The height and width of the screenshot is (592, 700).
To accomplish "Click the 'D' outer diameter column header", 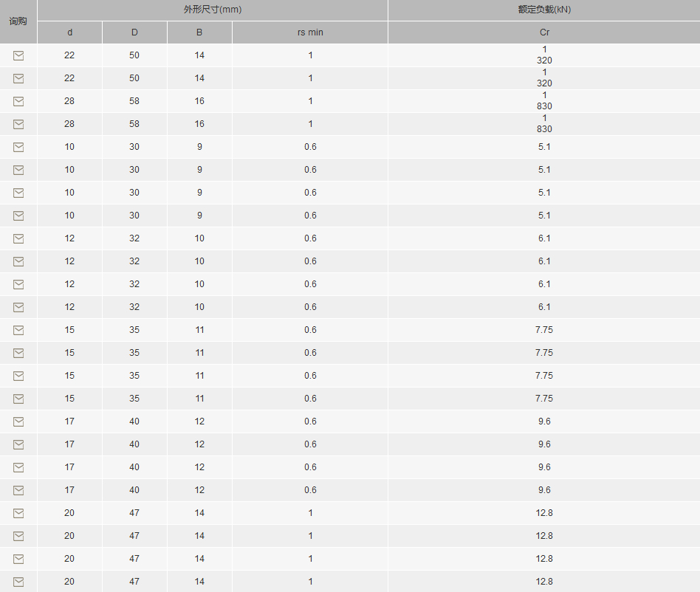I will click(x=134, y=32).
